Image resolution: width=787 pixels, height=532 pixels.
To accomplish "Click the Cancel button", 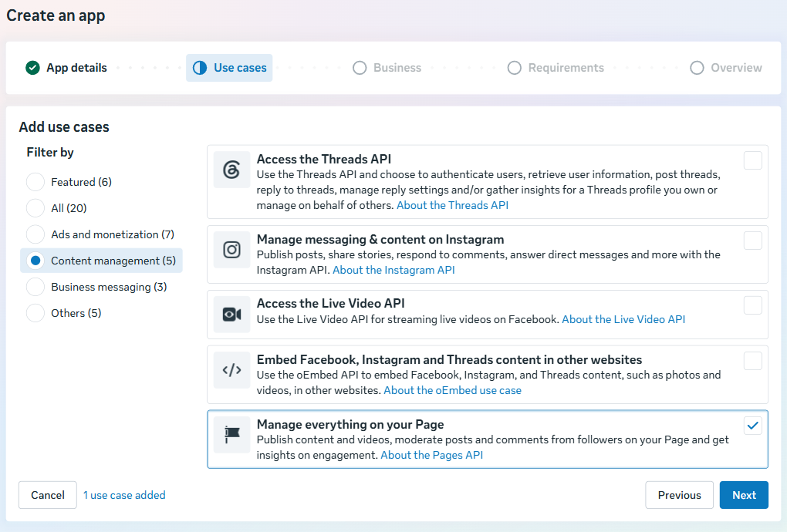I will 48,495.
